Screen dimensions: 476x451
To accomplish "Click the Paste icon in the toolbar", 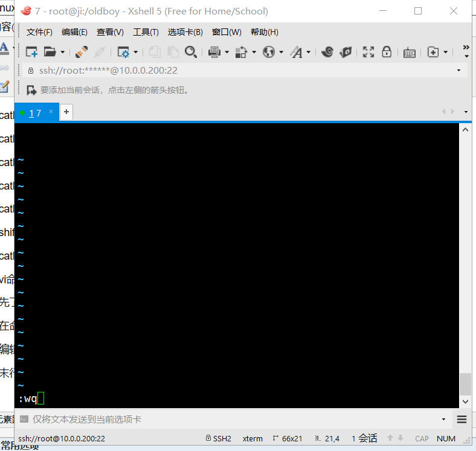I will [x=173, y=52].
